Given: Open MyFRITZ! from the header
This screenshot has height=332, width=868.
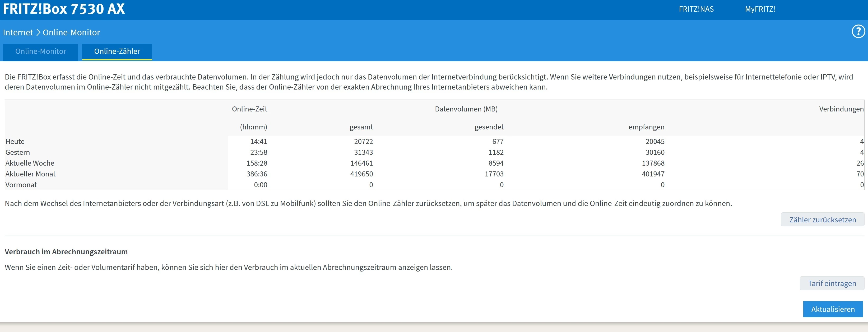Looking at the screenshot, I should pos(760,9).
